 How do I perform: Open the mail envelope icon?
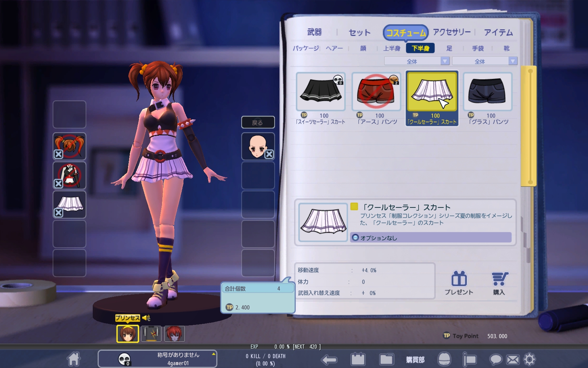tap(513, 360)
